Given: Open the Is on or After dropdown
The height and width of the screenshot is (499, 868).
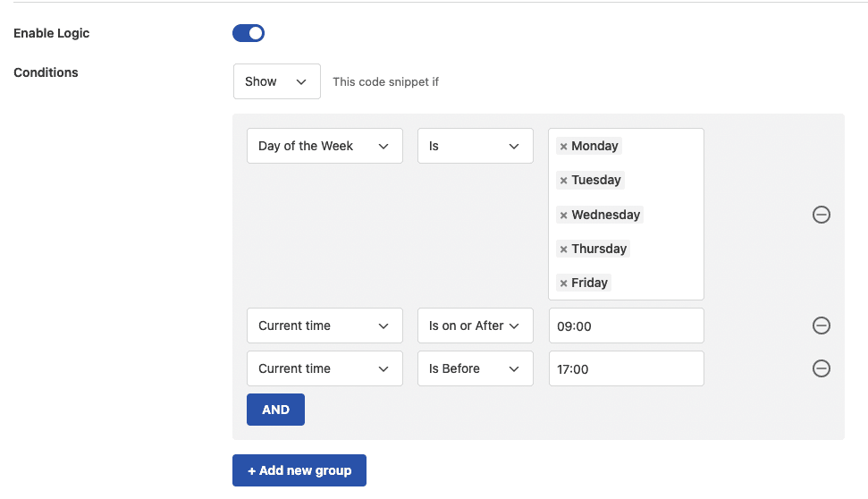Looking at the screenshot, I should tap(476, 326).
